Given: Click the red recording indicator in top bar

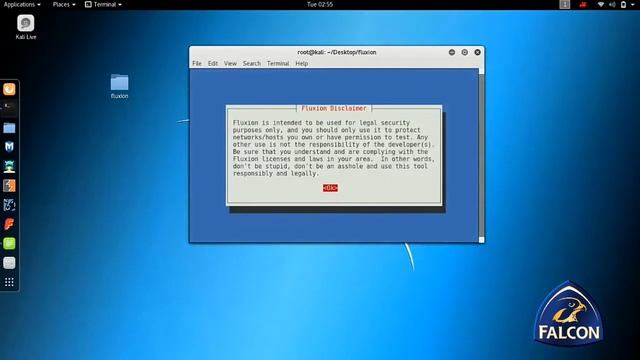Looking at the screenshot, I should [x=583, y=4].
